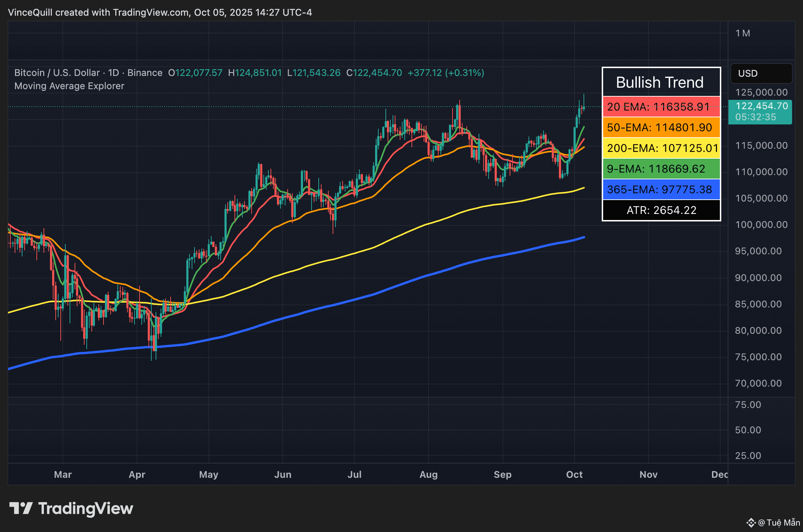Click the TradingView wordmark text
Screen dimensions: 803x532
(86, 508)
